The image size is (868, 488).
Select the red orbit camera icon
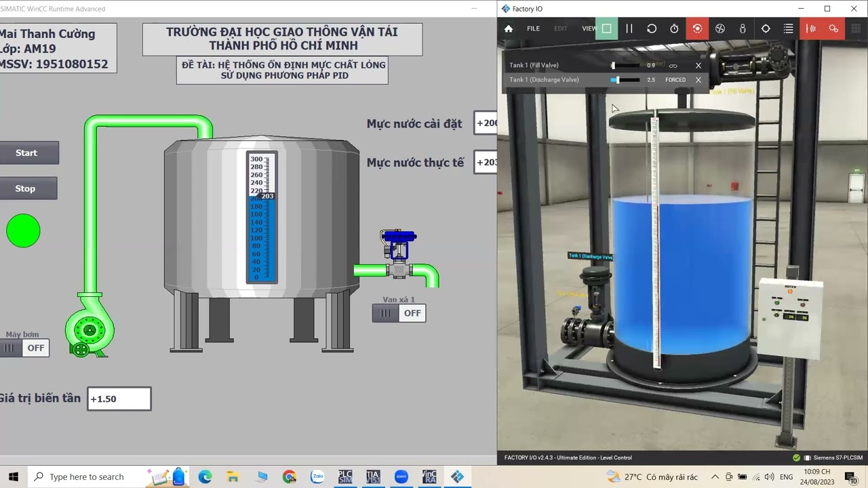pos(697,28)
